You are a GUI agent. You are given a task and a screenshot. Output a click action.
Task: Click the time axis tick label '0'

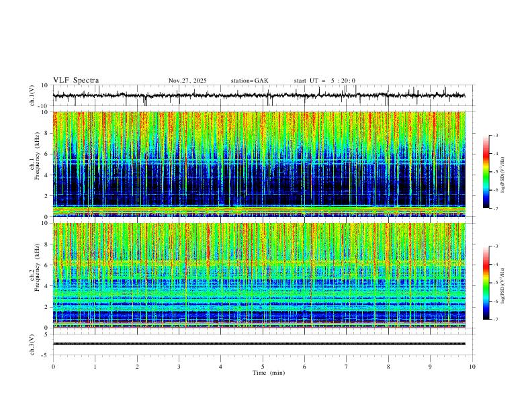pyautogui.click(x=53, y=367)
